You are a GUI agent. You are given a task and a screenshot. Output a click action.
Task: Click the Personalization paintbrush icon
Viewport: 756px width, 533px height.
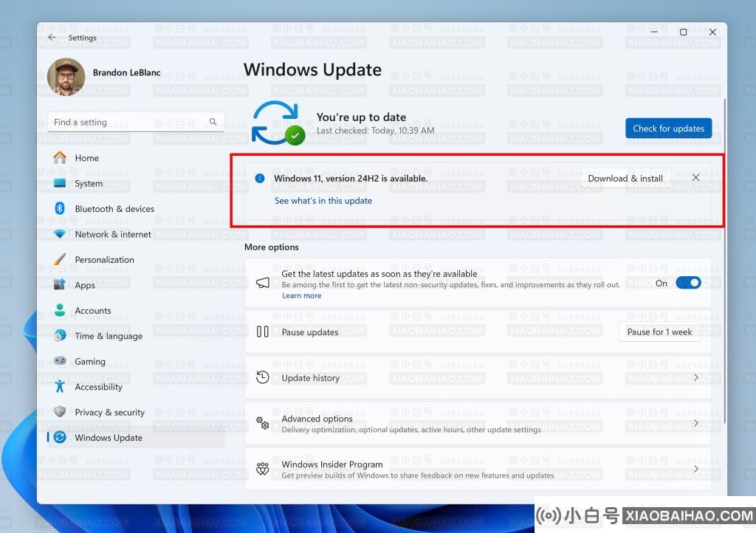coord(60,259)
